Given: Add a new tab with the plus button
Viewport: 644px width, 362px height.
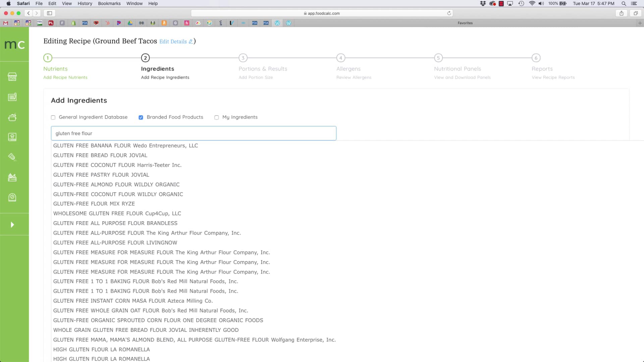Looking at the screenshot, I should [640, 23].
